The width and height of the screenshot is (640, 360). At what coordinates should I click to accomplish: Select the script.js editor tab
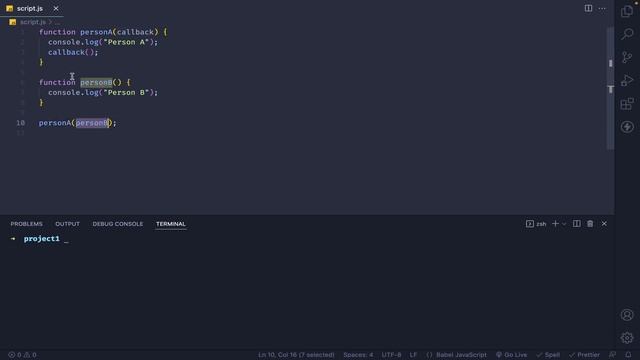click(x=32, y=8)
